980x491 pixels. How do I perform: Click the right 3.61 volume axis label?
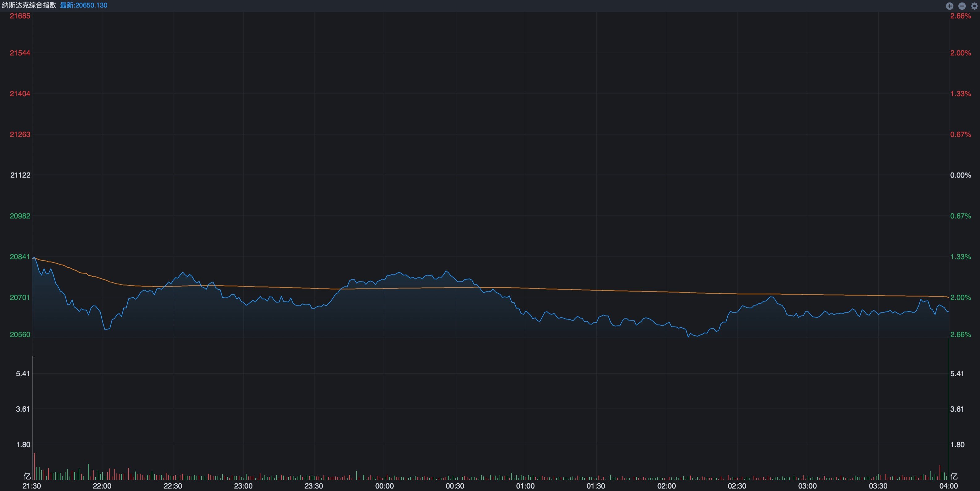pyautogui.click(x=957, y=409)
